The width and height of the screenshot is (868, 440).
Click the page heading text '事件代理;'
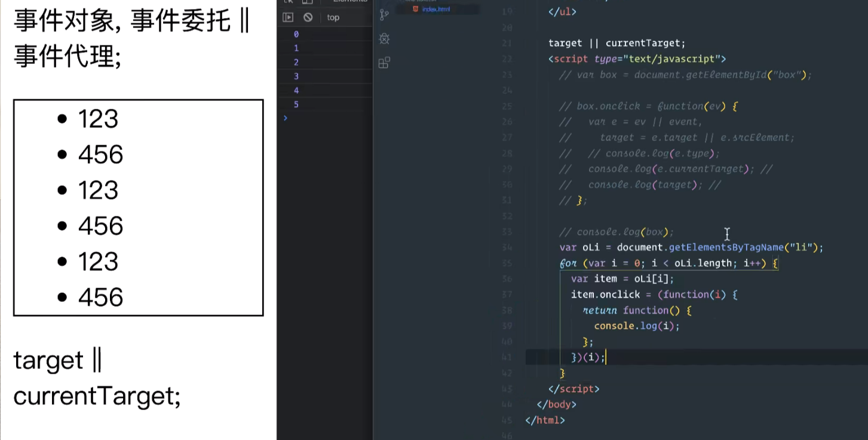pyautogui.click(x=68, y=58)
